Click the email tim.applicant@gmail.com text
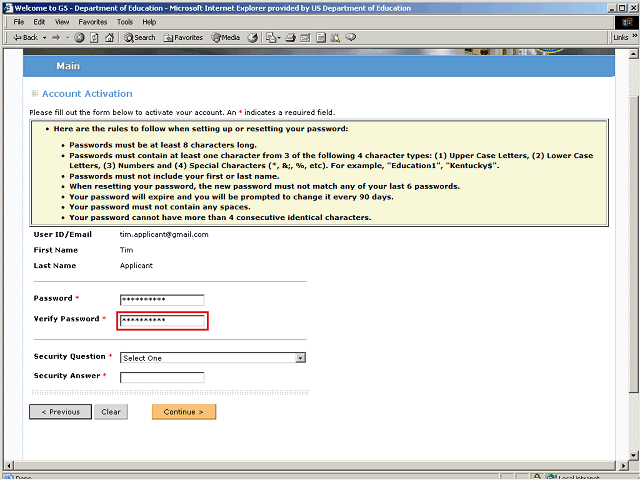640x480 pixels. [164, 234]
